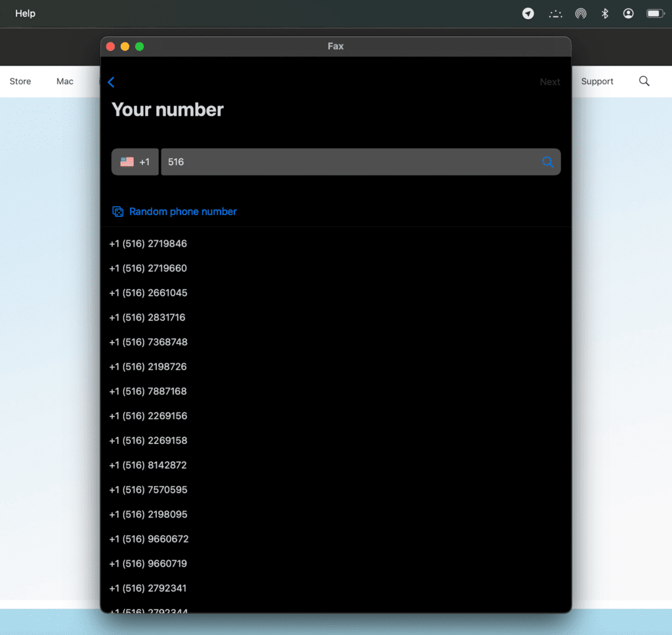This screenshot has width=672, height=635.
Task: Choose phone number +1 (516) 8142872
Action: pyautogui.click(x=148, y=465)
